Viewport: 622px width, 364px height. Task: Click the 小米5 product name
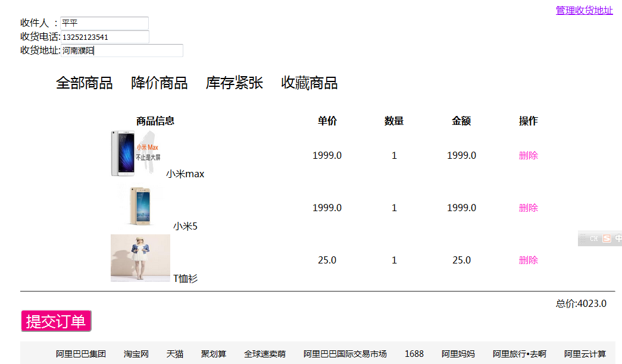coord(185,226)
